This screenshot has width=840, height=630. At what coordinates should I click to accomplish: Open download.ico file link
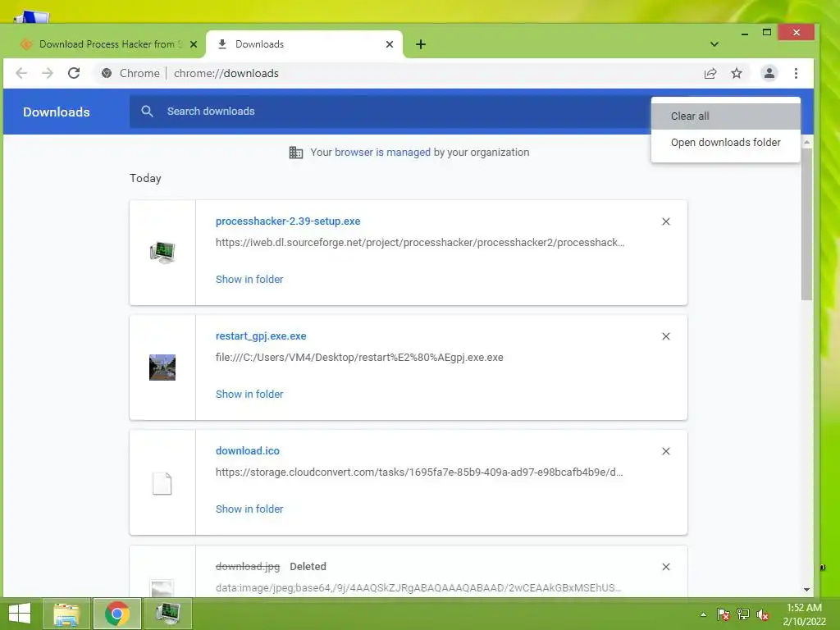(248, 451)
